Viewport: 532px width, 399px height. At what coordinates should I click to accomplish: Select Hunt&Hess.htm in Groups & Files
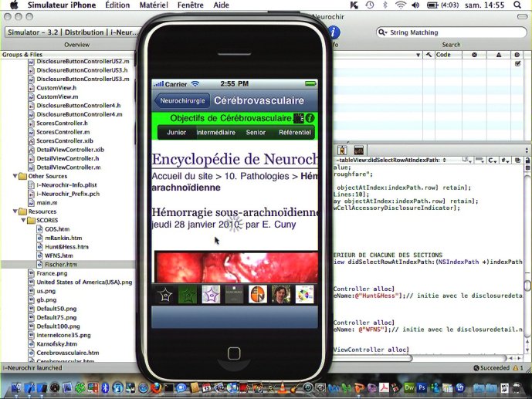66,247
